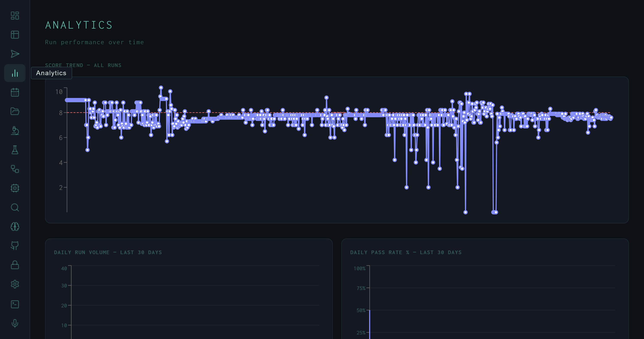This screenshot has height=339, width=644.
Task: Open the table layout icon in sidebar
Action: pos(15,35)
